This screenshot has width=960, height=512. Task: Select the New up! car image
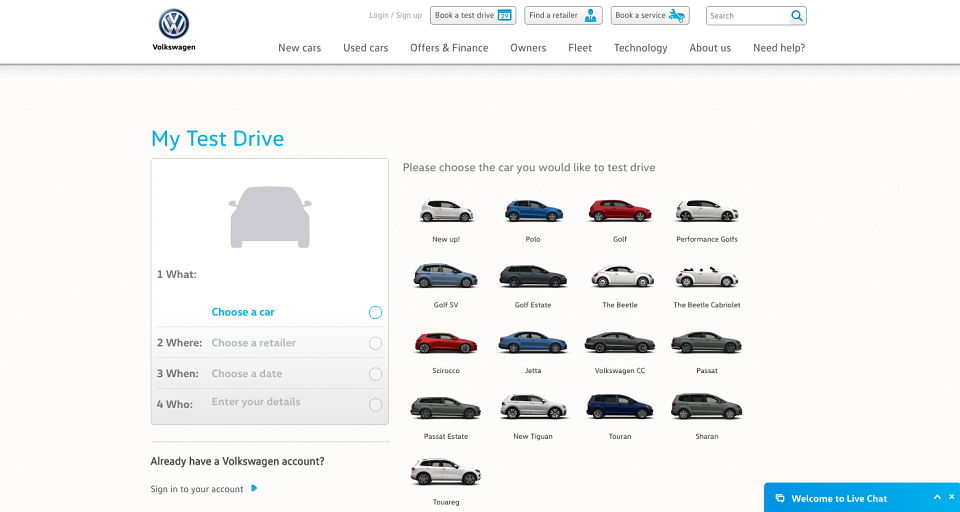[x=446, y=211]
